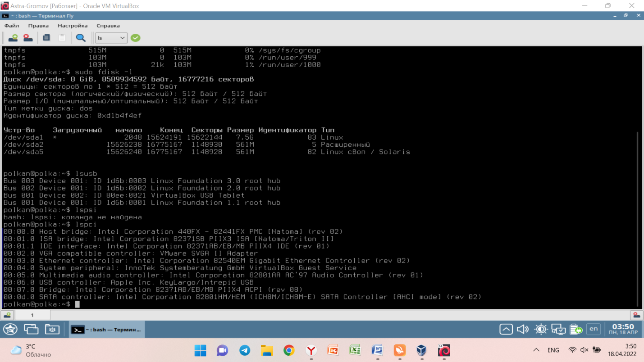Click the terminal vertical scrollbar
The image size is (644, 362).
[x=637, y=218]
